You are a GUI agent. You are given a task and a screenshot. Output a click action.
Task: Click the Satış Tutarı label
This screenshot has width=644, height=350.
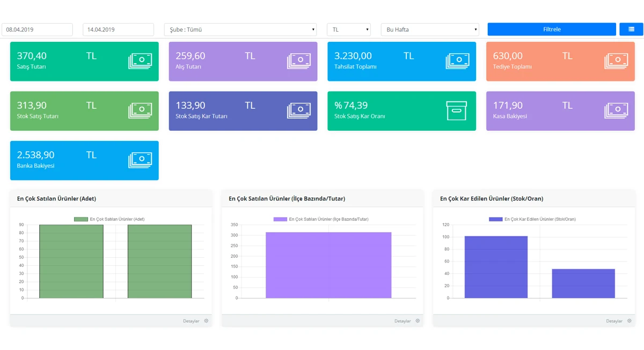32,67
